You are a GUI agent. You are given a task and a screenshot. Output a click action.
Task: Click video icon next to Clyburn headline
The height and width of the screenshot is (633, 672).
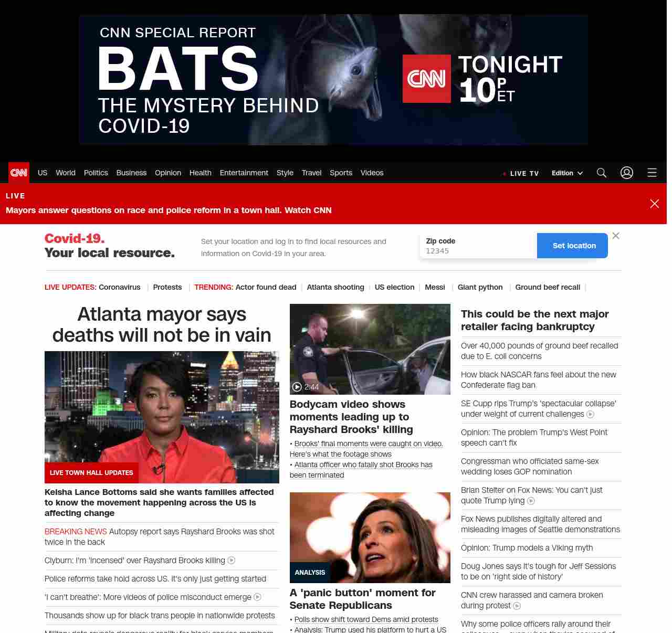pos(231,561)
